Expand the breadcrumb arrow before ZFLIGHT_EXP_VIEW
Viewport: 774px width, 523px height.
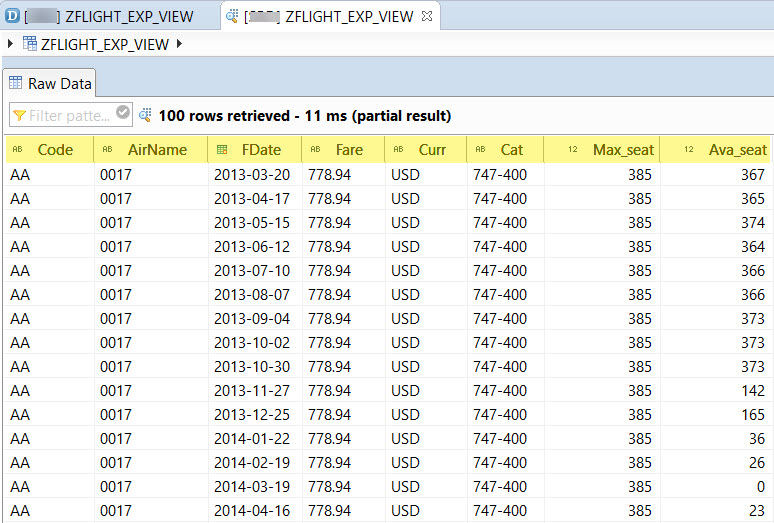click(10, 44)
